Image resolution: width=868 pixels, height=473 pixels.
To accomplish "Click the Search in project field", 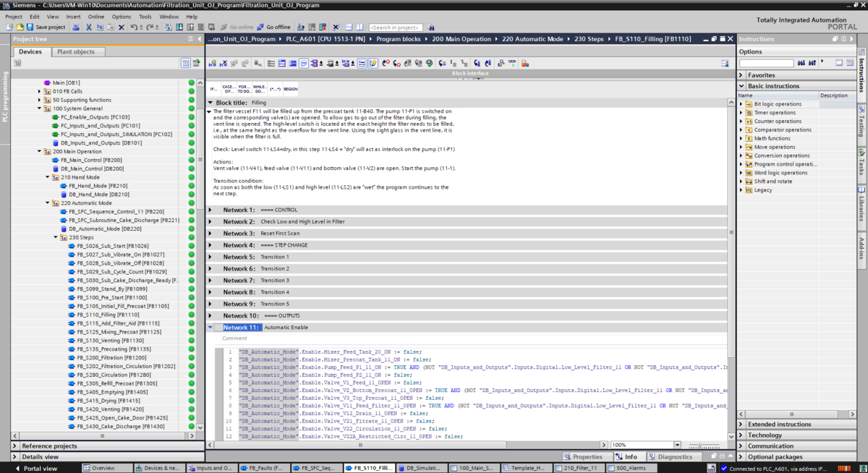I will tap(396, 27).
